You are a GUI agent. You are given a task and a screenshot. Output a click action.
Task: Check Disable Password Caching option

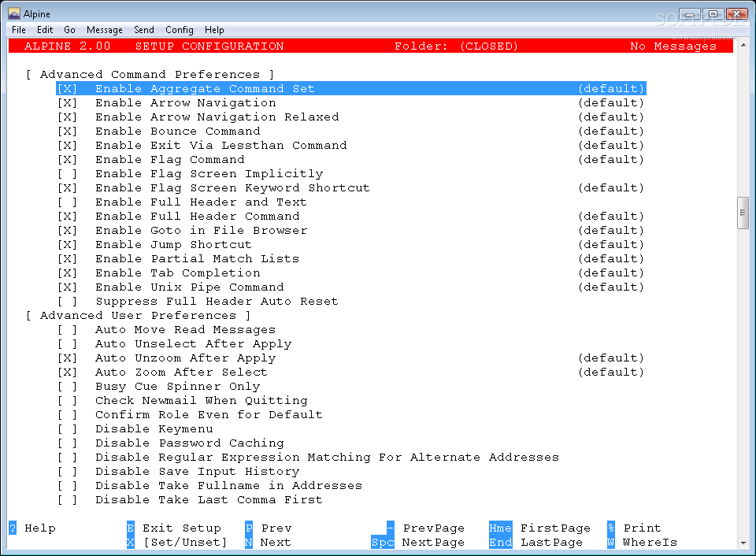67,443
